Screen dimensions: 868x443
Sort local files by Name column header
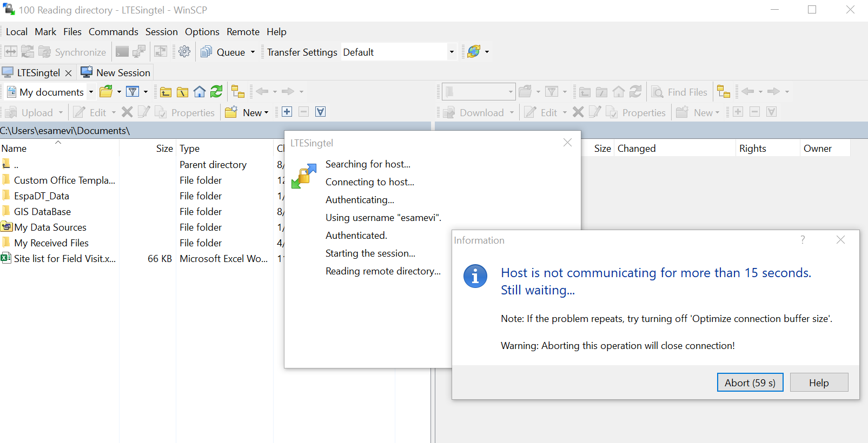click(14, 149)
